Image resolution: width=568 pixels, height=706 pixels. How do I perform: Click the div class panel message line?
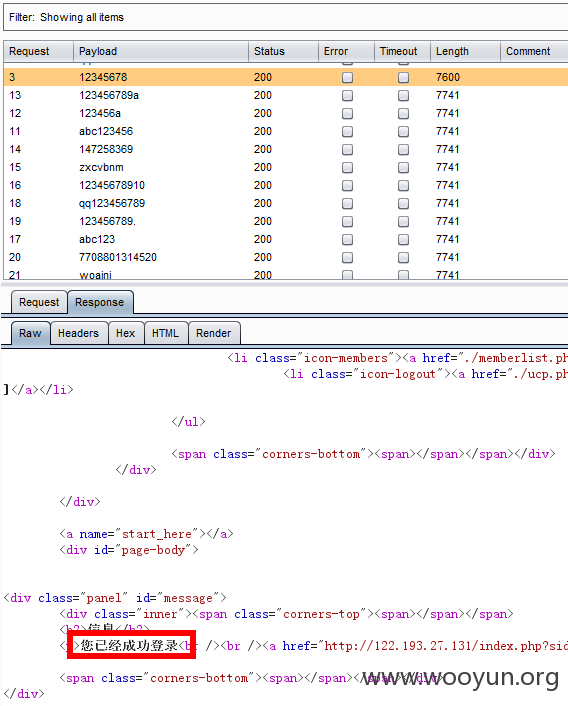tap(115, 598)
